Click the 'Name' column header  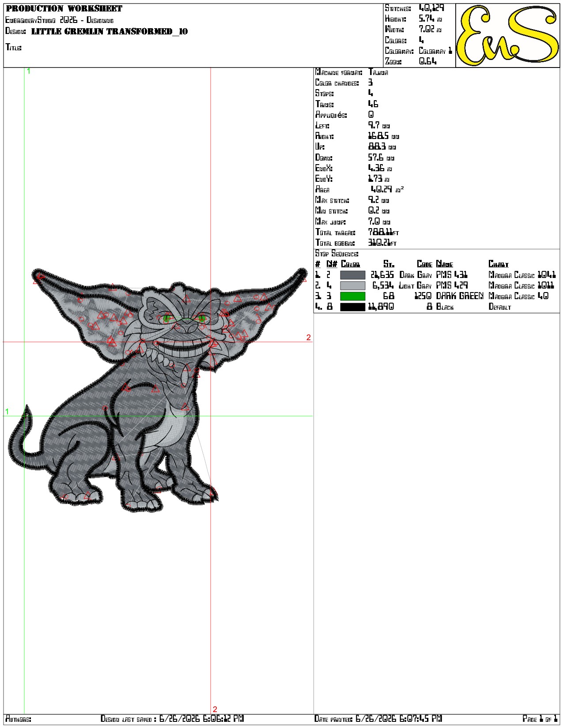click(445, 264)
